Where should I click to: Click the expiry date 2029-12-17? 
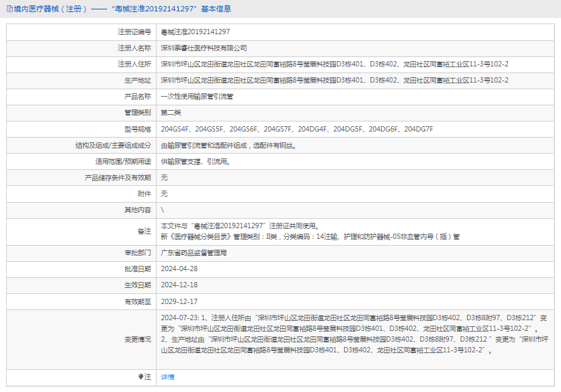click(x=179, y=301)
